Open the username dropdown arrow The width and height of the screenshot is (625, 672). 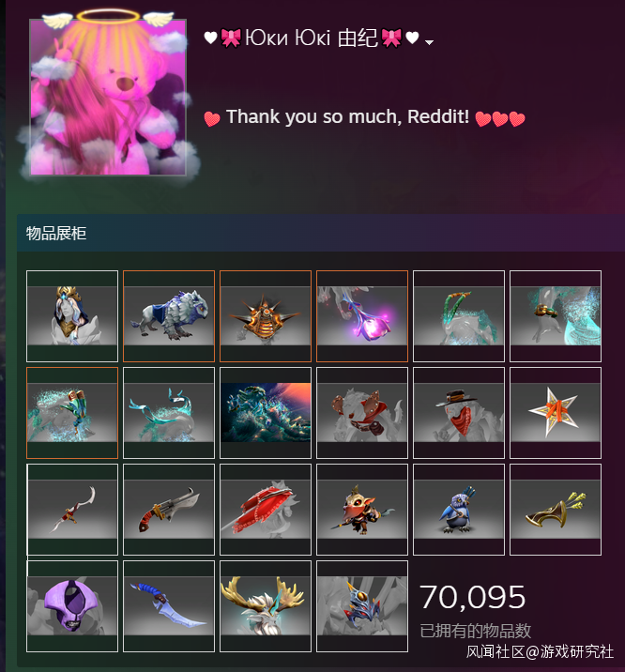point(429,42)
